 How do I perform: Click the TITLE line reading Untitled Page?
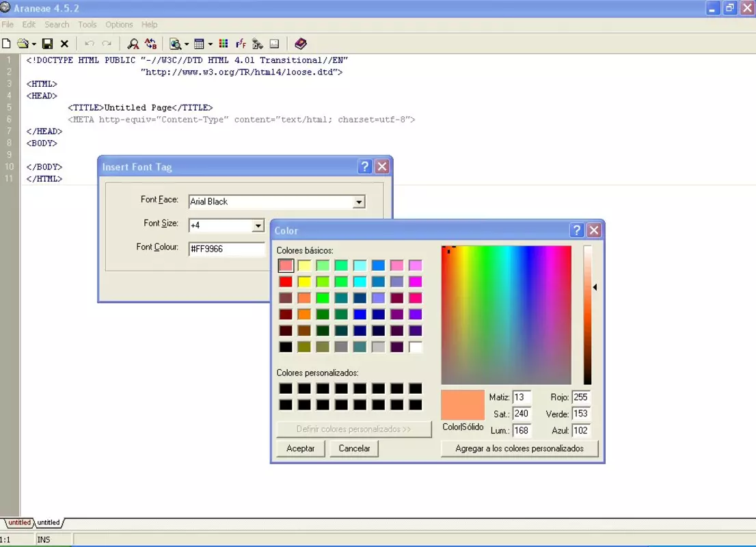140,107
